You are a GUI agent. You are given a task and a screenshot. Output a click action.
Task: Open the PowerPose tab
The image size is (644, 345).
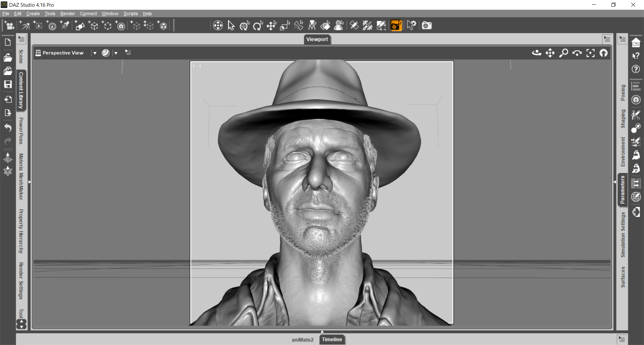pyautogui.click(x=21, y=131)
